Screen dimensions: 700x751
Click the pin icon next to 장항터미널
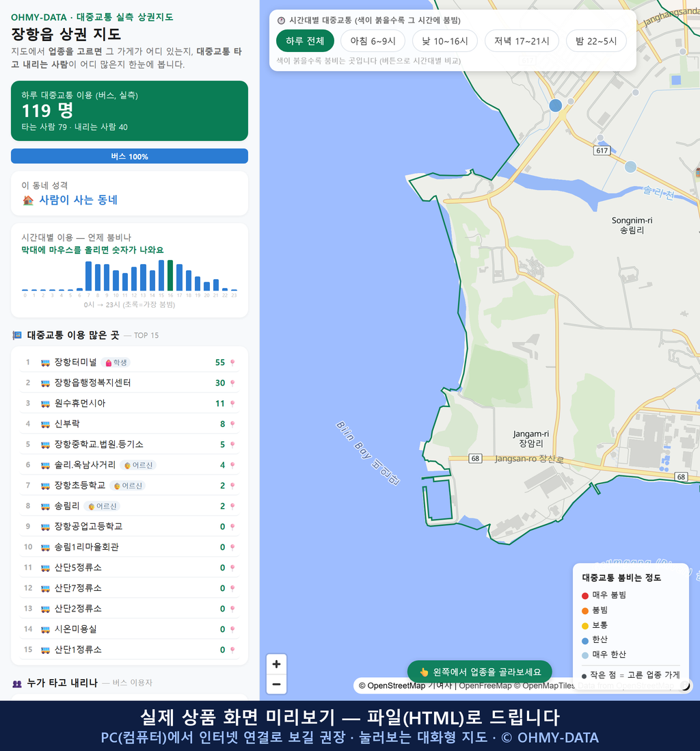(x=232, y=363)
